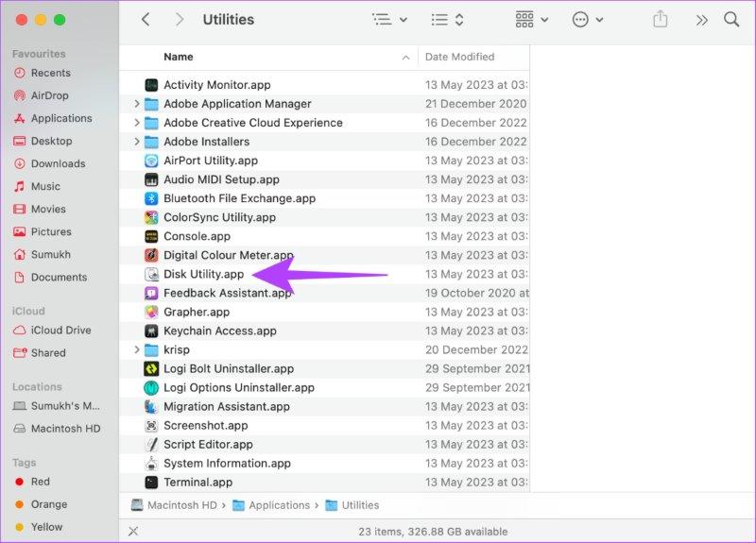Select the Orange tag
756x543 pixels.
tap(42, 504)
